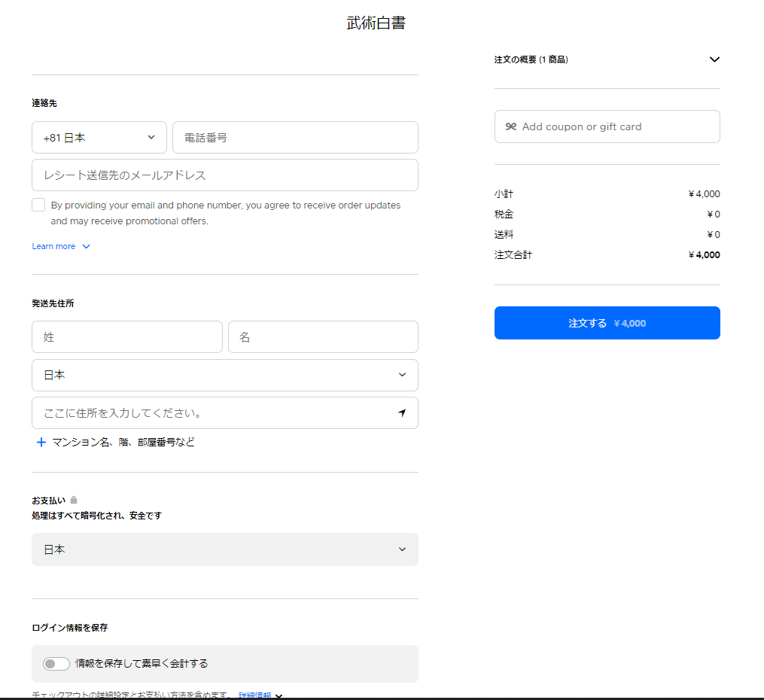Expand the order summary chevron
The image size is (764, 700).
(714, 59)
